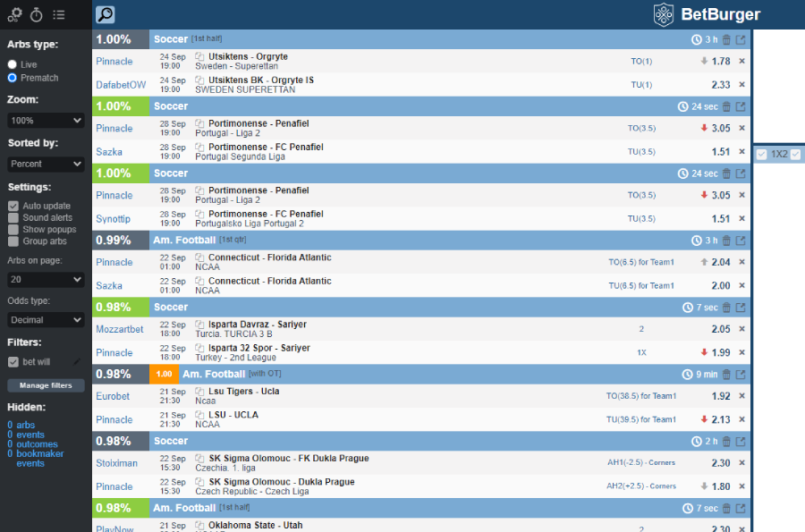Image resolution: width=805 pixels, height=532 pixels.
Task: Open the Odds type dropdown
Action: tap(45, 319)
